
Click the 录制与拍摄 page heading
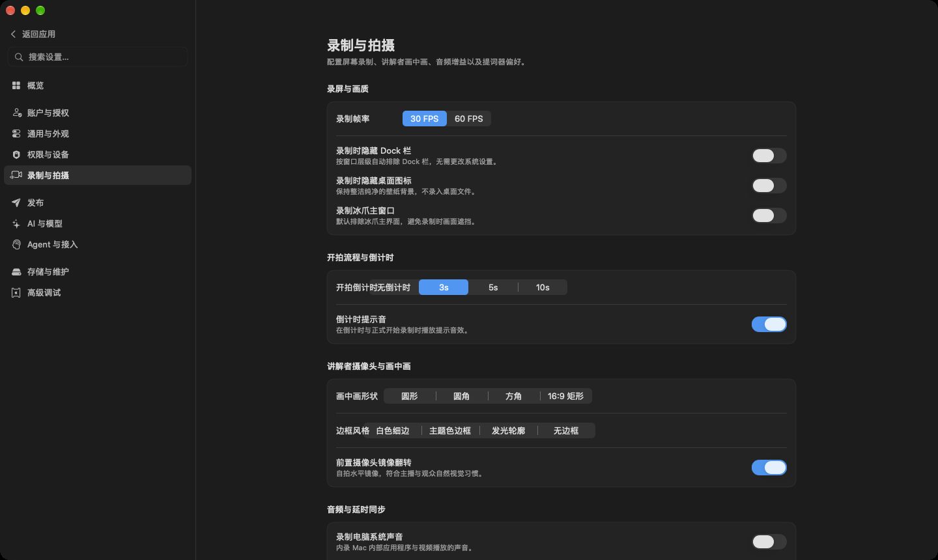[361, 45]
